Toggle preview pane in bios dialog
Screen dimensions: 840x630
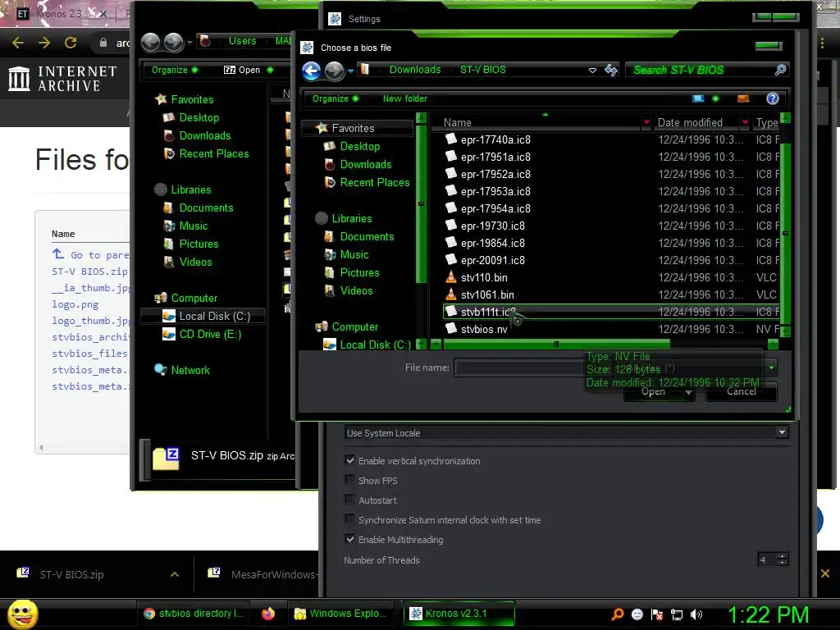pyautogui.click(x=743, y=98)
